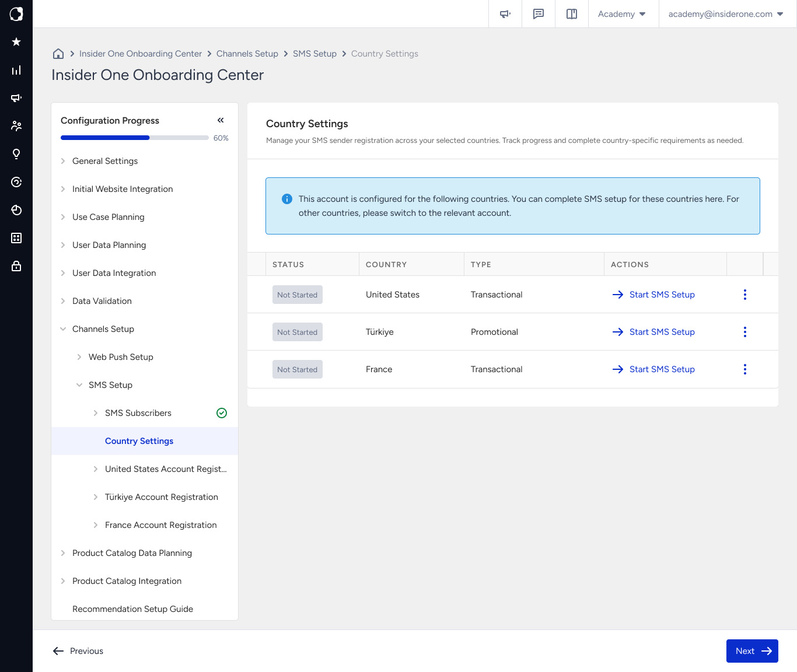Open more options for France row
The image size is (797, 672).
tap(745, 369)
